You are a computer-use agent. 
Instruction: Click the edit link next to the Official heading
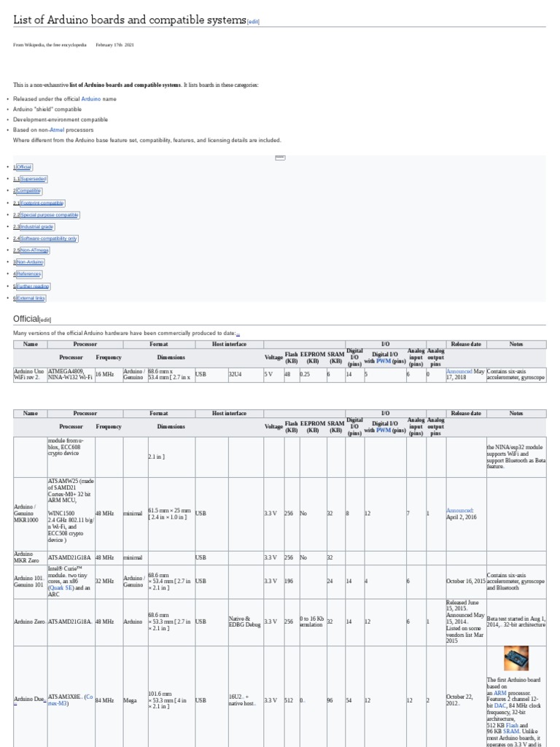click(44, 320)
